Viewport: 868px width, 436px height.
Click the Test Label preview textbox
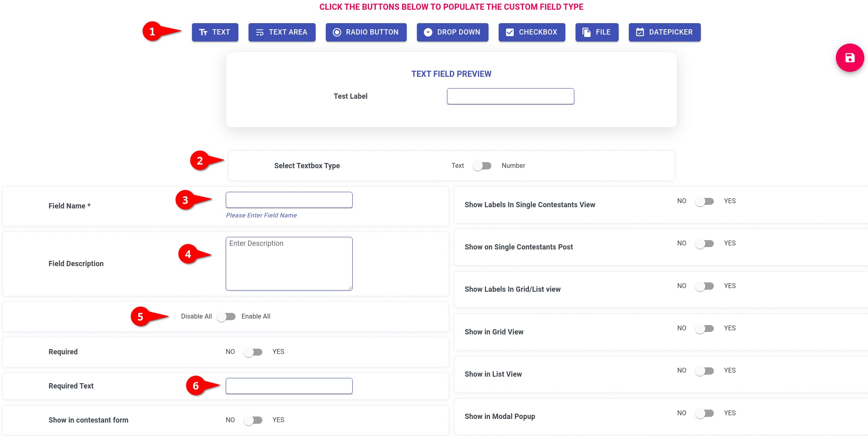pyautogui.click(x=510, y=96)
